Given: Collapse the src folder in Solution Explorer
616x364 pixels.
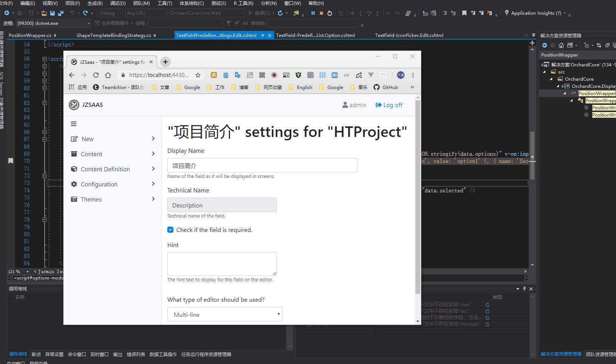Looking at the screenshot, I should point(544,72).
